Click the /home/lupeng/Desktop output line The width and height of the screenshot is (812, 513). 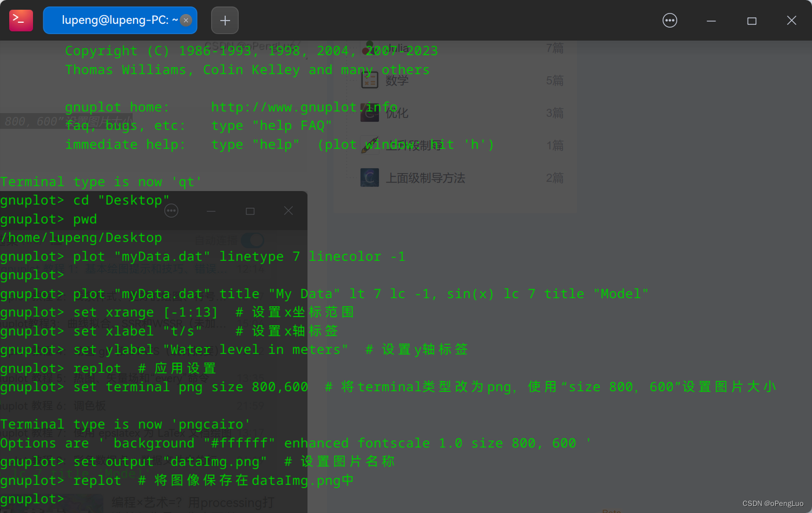click(81, 238)
